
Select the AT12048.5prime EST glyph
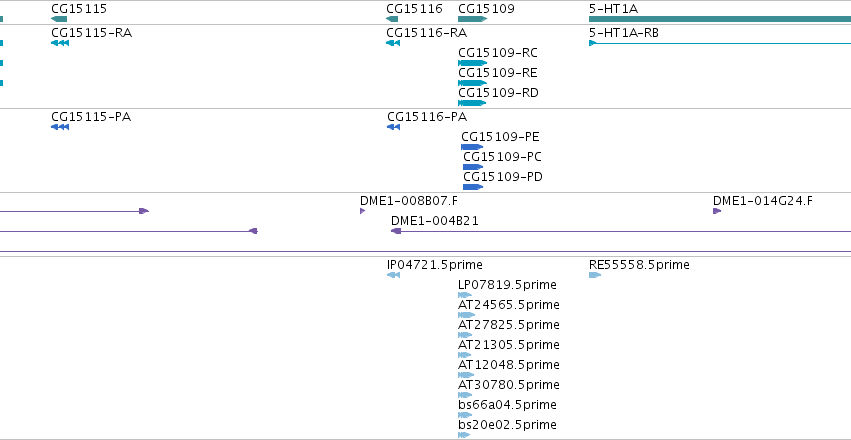(x=466, y=375)
